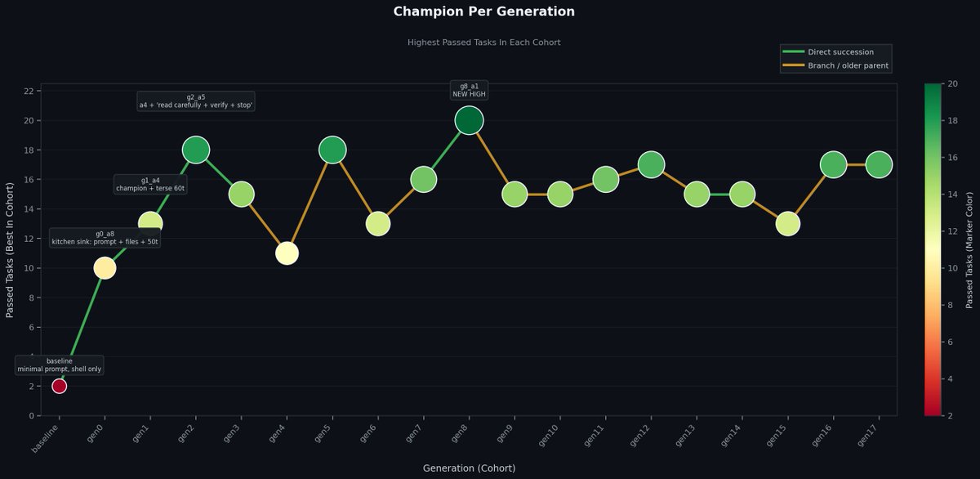Click the red baseline data point marker
The height and width of the screenshot is (479, 980).
[x=59, y=386]
